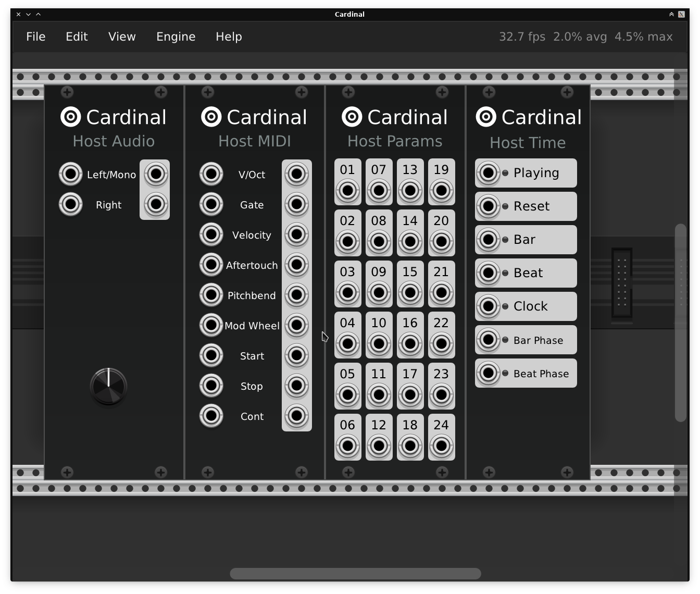This screenshot has height=594, width=700.
Task: Open the Help menu
Action: (x=229, y=36)
